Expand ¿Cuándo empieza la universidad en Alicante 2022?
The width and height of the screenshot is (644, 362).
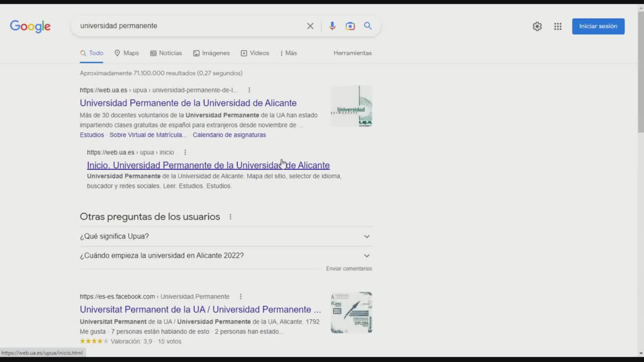coord(226,255)
